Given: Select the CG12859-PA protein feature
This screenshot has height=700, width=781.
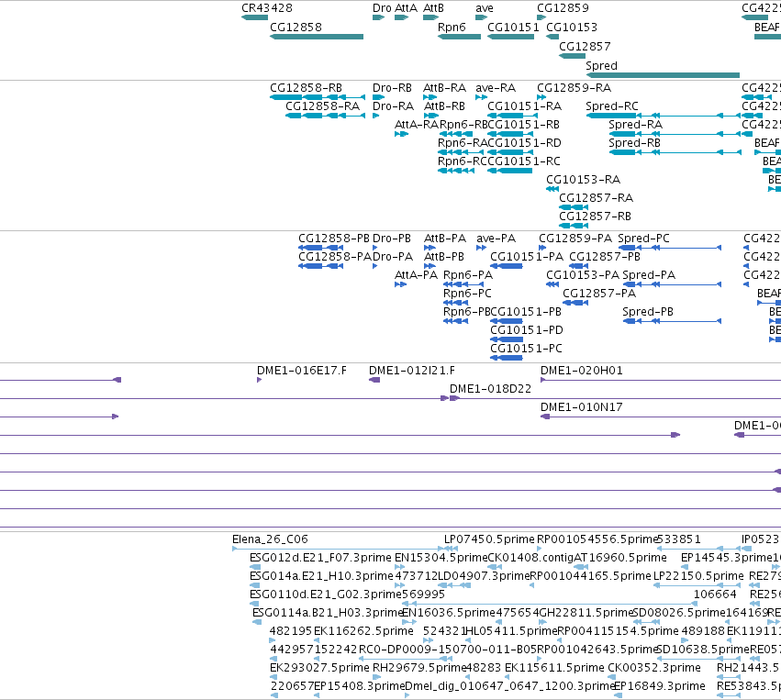Looking at the screenshot, I should pos(542,248).
